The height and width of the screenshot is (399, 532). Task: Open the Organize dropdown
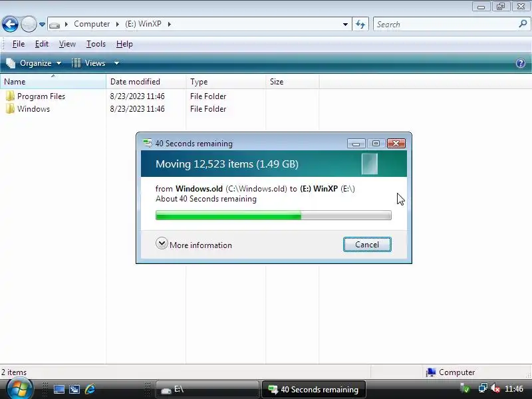click(34, 63)
